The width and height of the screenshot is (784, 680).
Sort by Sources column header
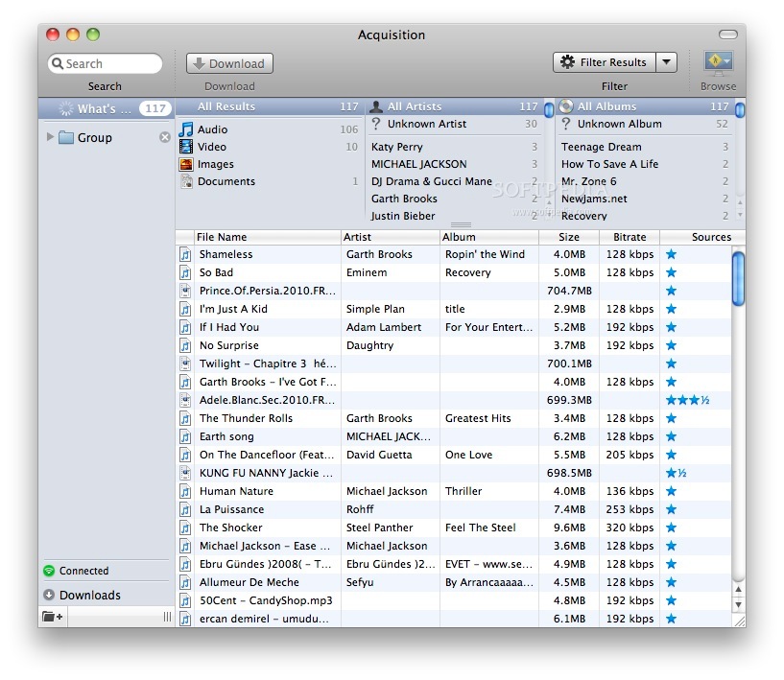tap(702, 237)
